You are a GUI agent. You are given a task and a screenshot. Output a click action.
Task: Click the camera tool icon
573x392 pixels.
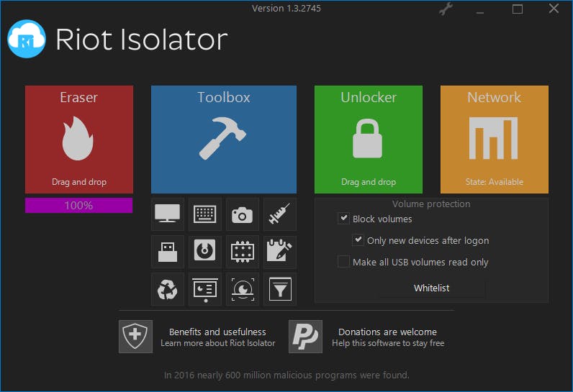pyautogui.click(x=243, y=214)
